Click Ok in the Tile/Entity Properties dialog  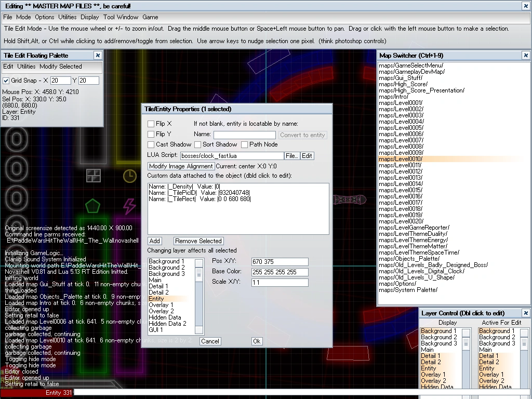point(257,341)
